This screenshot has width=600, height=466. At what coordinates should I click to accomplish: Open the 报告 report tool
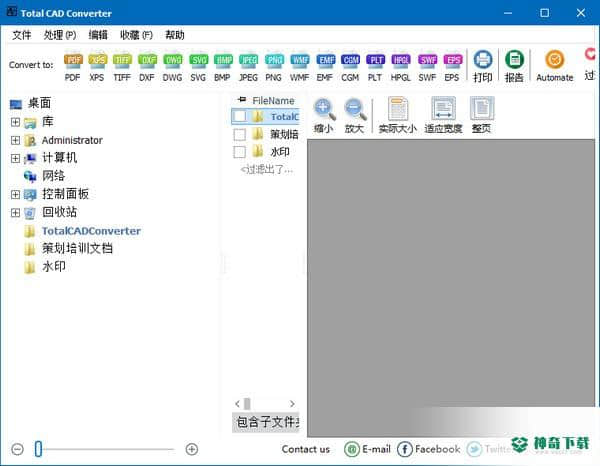[x=514, y=67]
